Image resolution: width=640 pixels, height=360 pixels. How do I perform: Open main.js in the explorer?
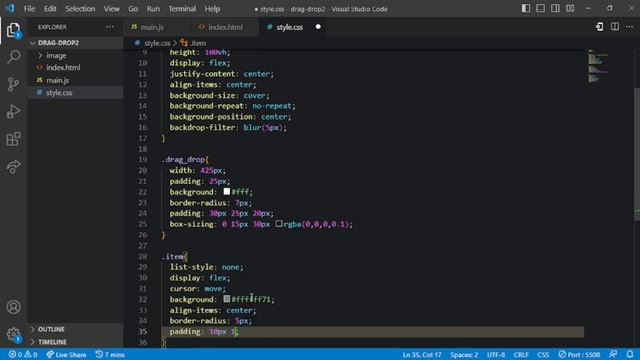pyautogui.click(x=76, y=80)
